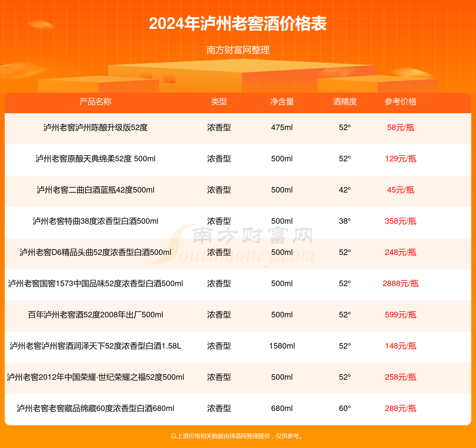Screen dimensions: 476x448
Task: Select product name "泸州老窖D6精品头曲52度浓香型白酒500ml"
Action: point(95,252)
